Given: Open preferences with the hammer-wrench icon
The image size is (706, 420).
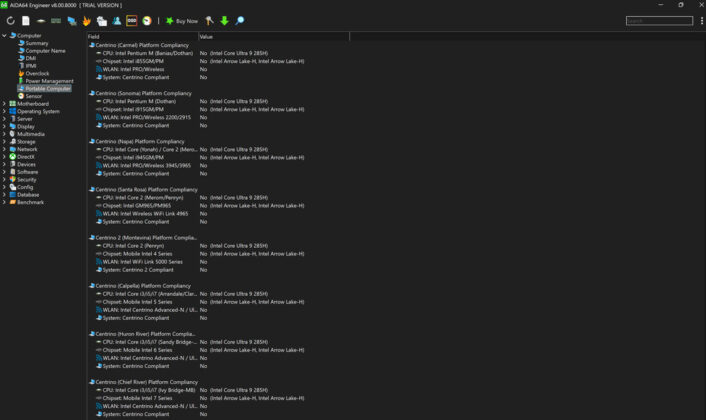Looking at the screenshot, I should (209, 21).
